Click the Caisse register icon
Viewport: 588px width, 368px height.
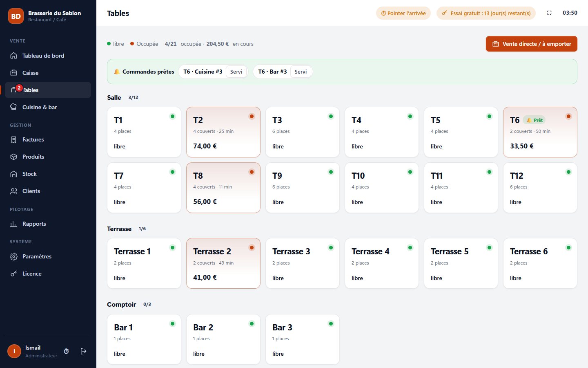13,73
